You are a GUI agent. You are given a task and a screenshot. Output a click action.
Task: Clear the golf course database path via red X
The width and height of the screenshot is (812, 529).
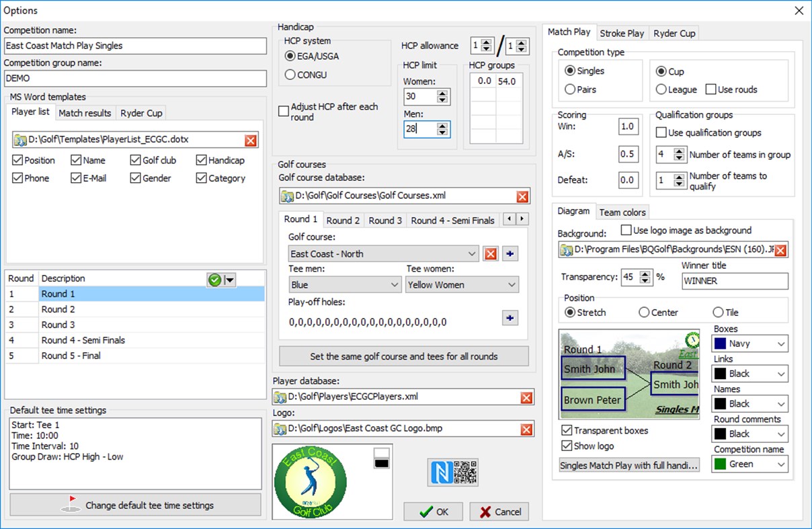(x=522, y=196)
